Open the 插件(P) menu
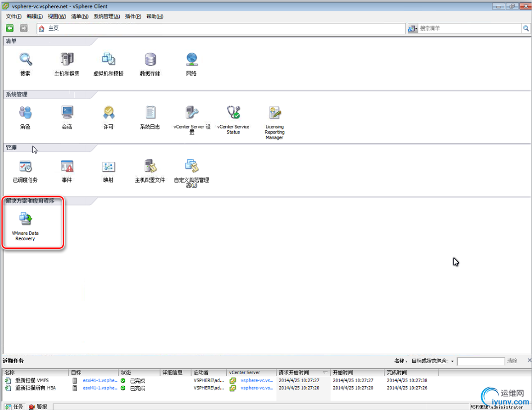 tap(133, 16)
